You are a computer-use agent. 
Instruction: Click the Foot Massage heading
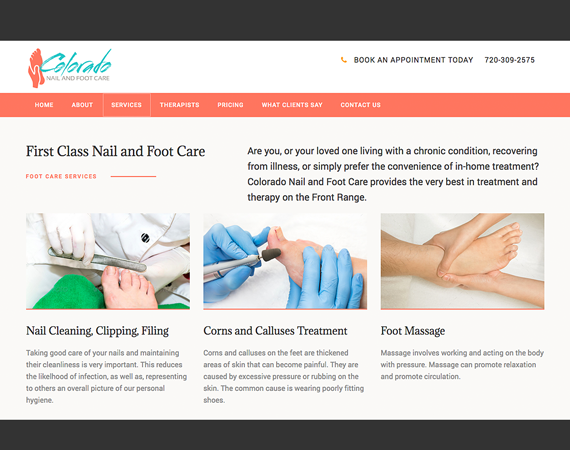tap(413, 331)
